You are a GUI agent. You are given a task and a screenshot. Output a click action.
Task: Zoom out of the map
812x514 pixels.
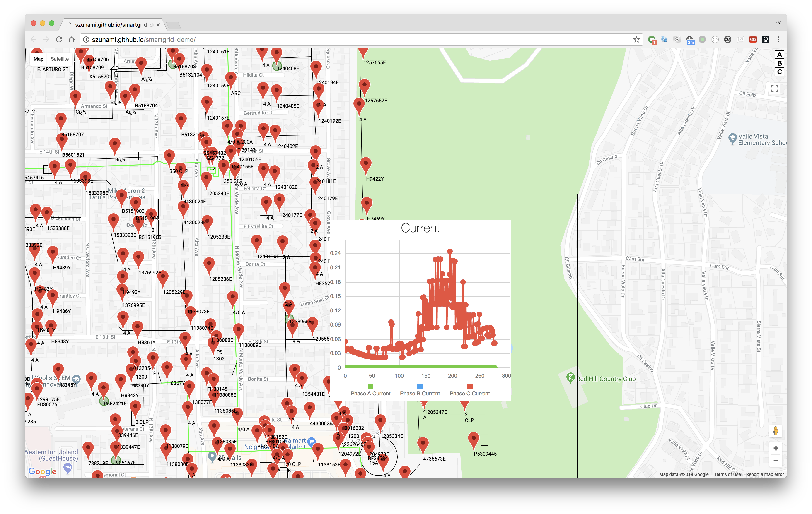coord(776,461)
